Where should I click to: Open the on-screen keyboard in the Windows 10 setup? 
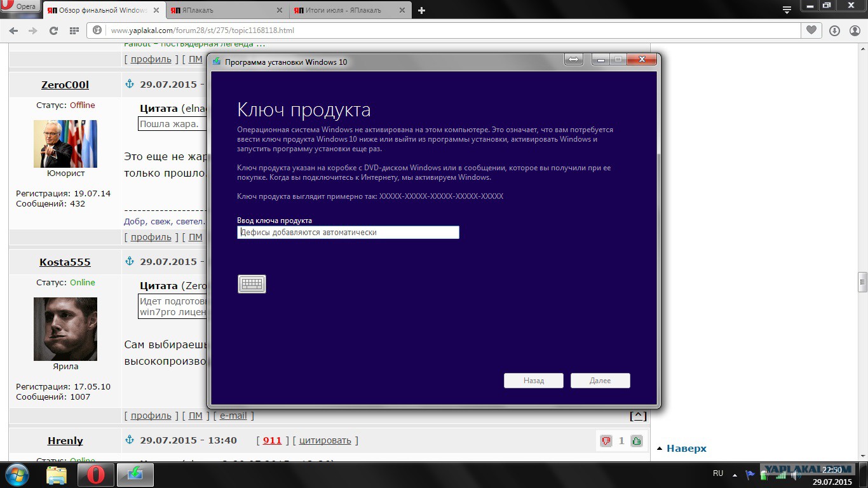click(252, 284)
